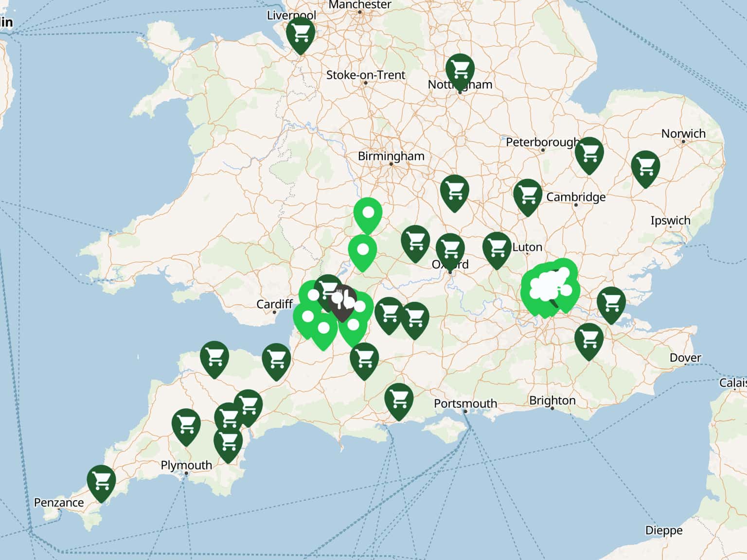Open the shop marker near Penzance
747x560 pixels.
(101, 482)
